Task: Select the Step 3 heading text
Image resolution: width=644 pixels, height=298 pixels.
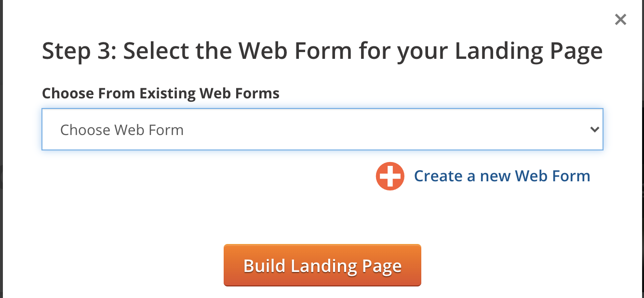Action: (x=322, y=51)
